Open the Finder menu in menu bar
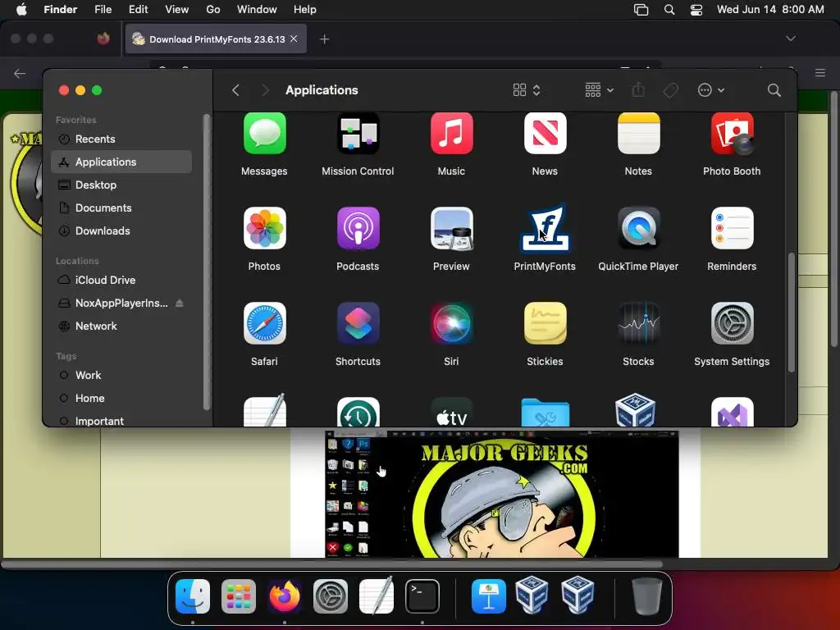 pos(60,10)
